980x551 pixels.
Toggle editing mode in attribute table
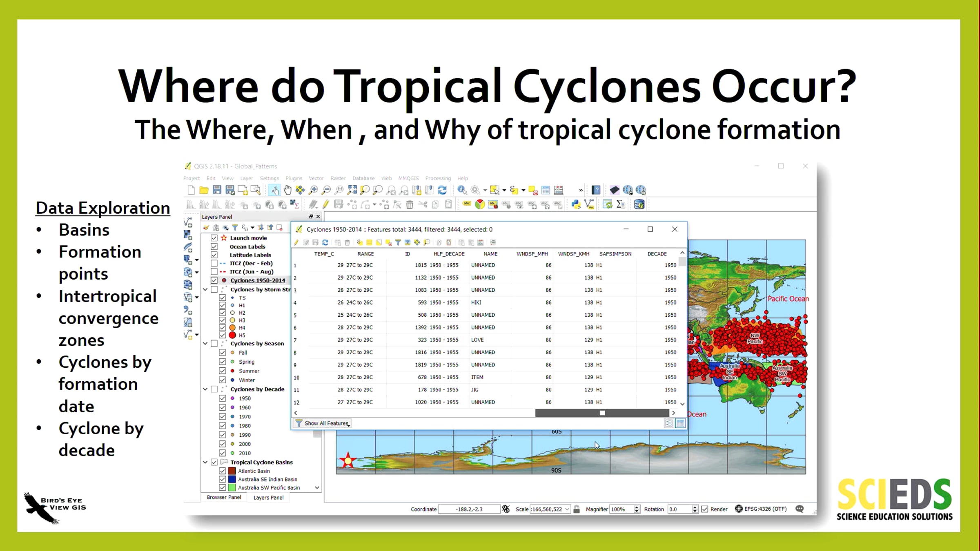[297, 242]
